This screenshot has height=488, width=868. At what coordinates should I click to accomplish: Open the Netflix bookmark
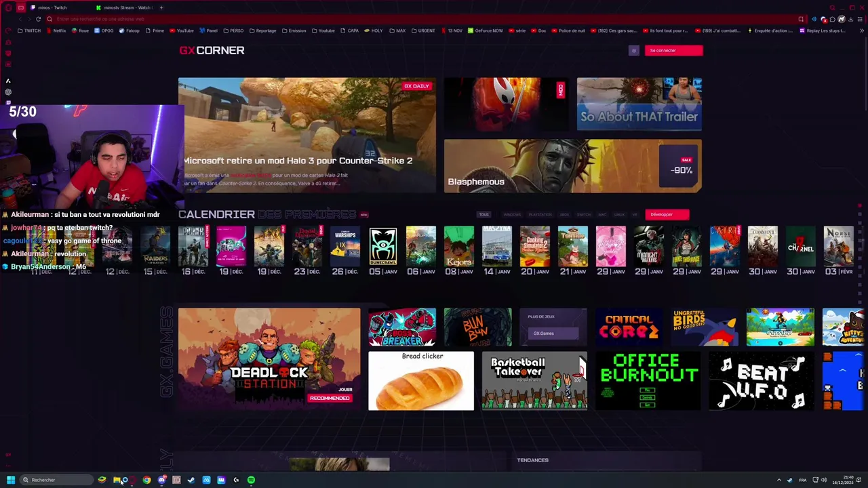56,30
